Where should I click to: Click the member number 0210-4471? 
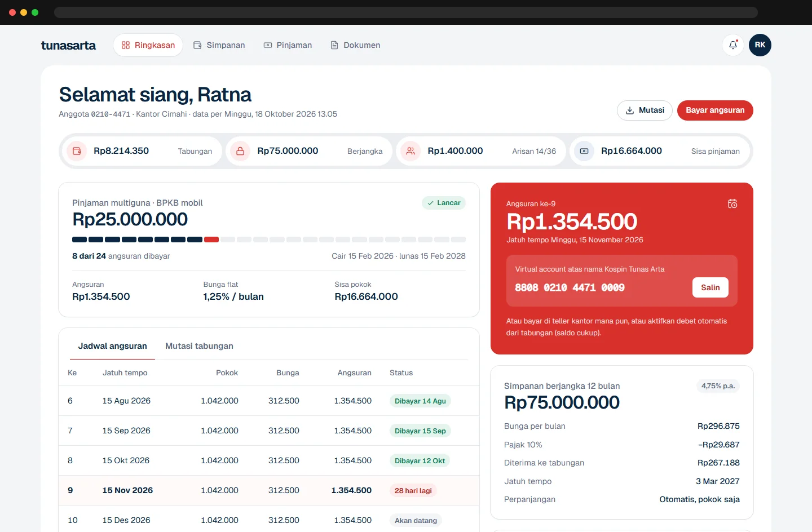111,114
